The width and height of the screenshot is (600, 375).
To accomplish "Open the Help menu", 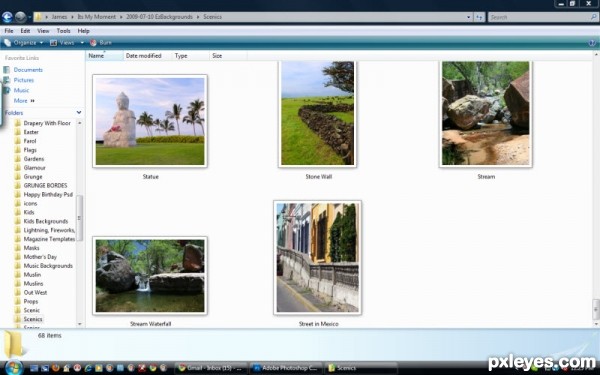I will [x=83, y=31].
